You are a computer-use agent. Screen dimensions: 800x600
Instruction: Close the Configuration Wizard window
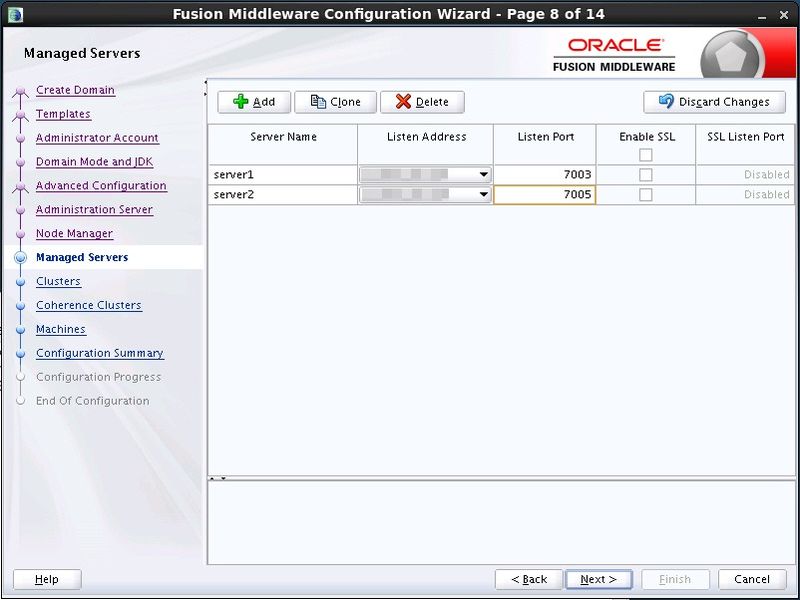click(784, 15)
